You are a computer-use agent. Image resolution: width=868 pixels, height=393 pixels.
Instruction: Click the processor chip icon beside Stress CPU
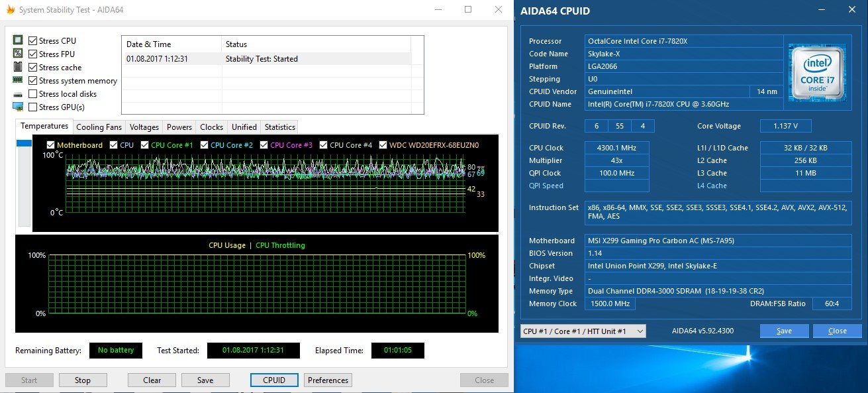pyautogui.click(x=18, y=41)
